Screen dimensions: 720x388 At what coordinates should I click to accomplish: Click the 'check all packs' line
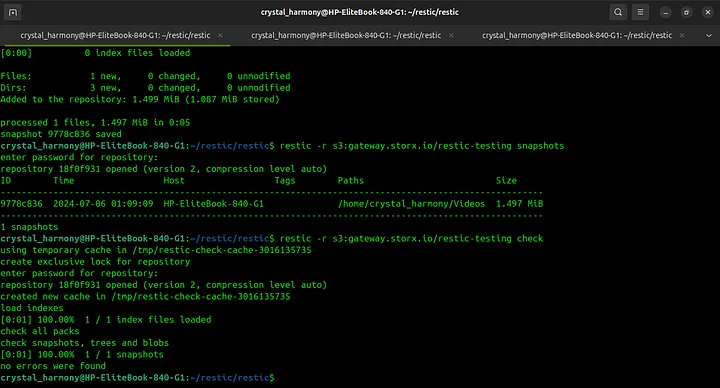40,331
